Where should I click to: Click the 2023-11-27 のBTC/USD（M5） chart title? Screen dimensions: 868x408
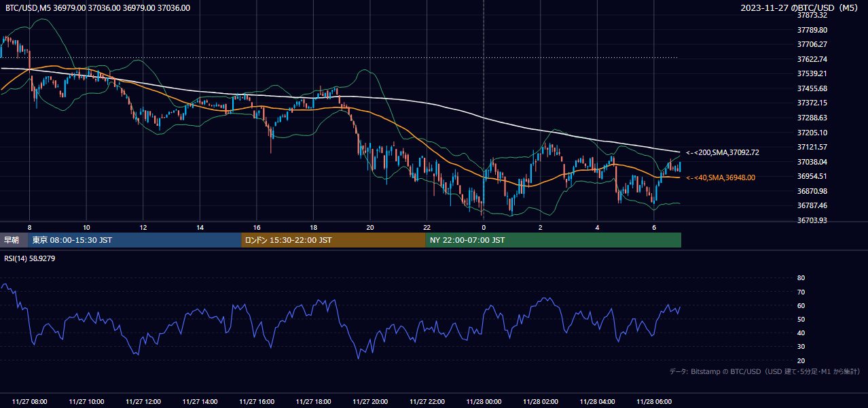coord(801,8)
